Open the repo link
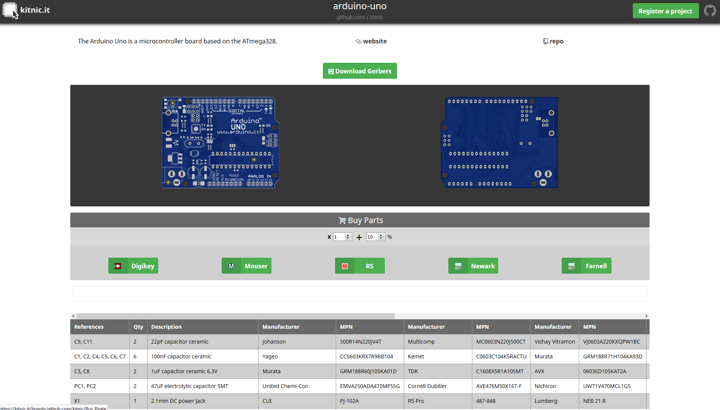 (x=556, y=41)
